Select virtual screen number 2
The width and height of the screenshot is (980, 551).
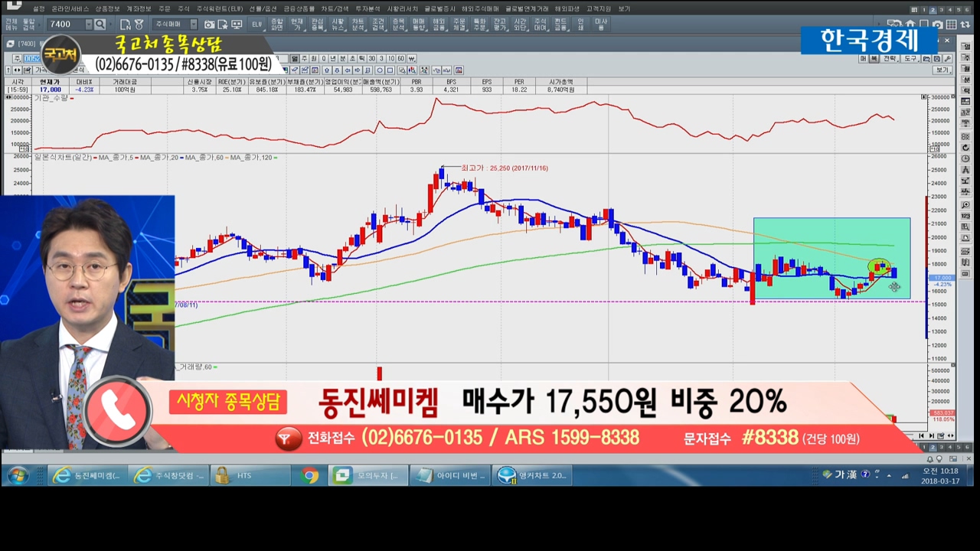point(932,9)
